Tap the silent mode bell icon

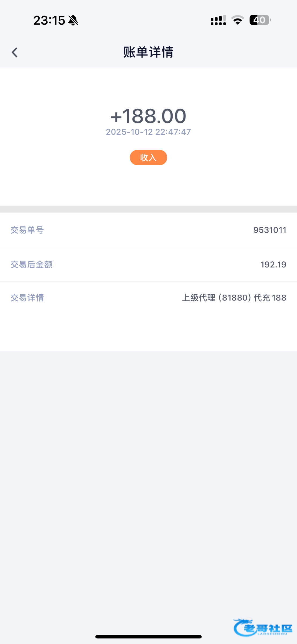[73, 20]
